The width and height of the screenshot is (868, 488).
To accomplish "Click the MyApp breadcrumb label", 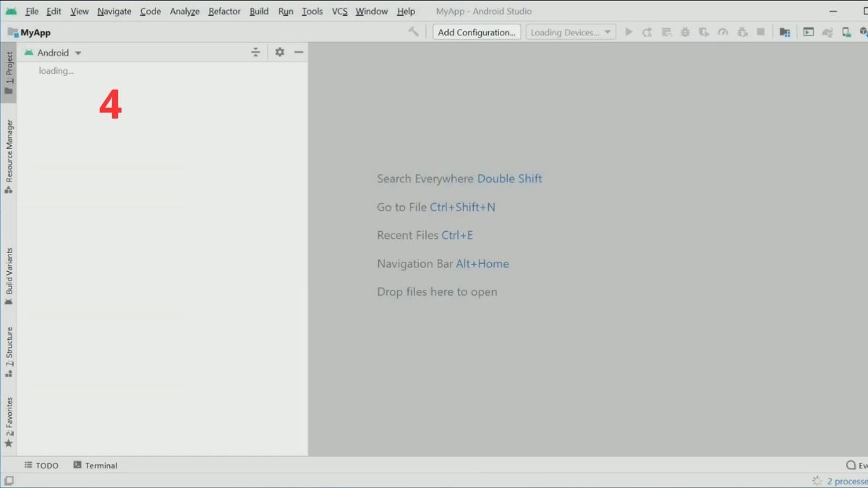I will (x=35, y=33).
